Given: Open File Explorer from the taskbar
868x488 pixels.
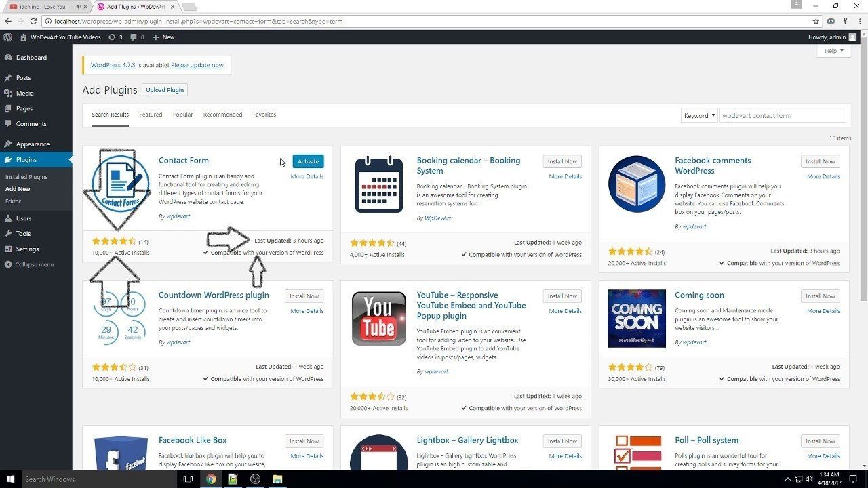Looking at the screenshot, I should pos(277,479).
